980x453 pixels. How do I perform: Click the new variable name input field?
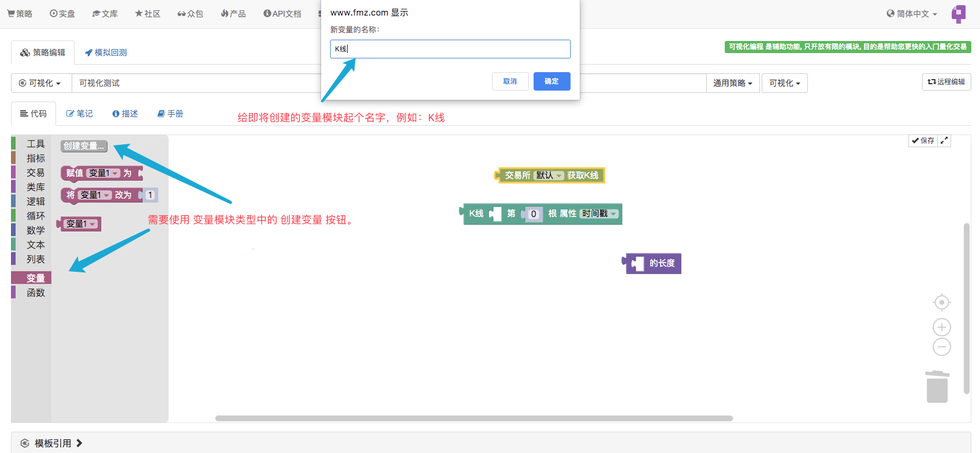click(450, 49)
